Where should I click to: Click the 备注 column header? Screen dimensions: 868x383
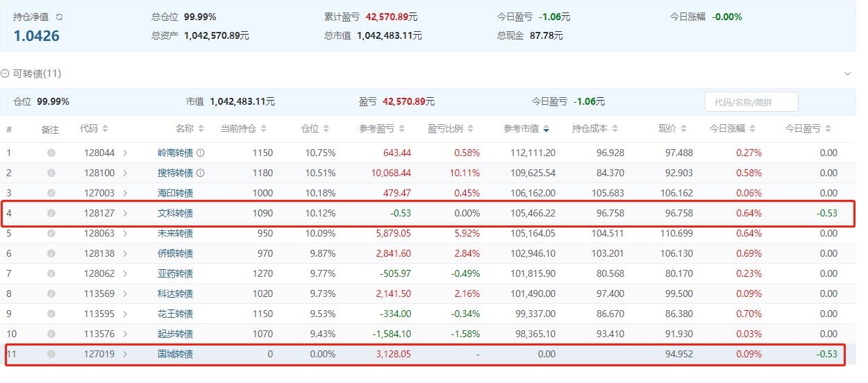point(50,129)
